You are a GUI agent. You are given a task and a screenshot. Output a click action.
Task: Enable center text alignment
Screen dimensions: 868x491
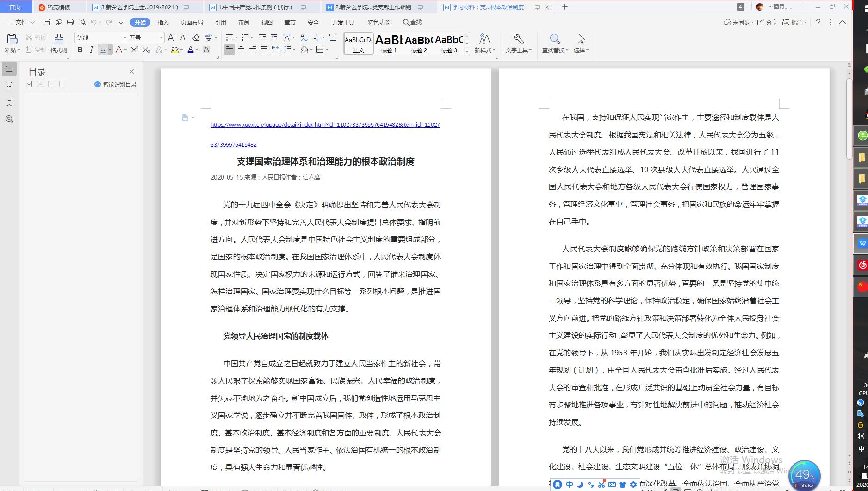[241, 50]
